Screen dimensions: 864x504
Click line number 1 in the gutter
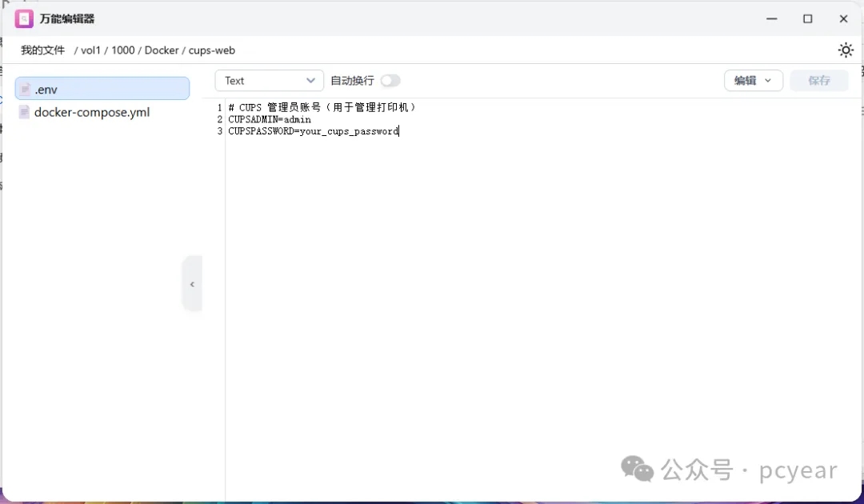219,107
